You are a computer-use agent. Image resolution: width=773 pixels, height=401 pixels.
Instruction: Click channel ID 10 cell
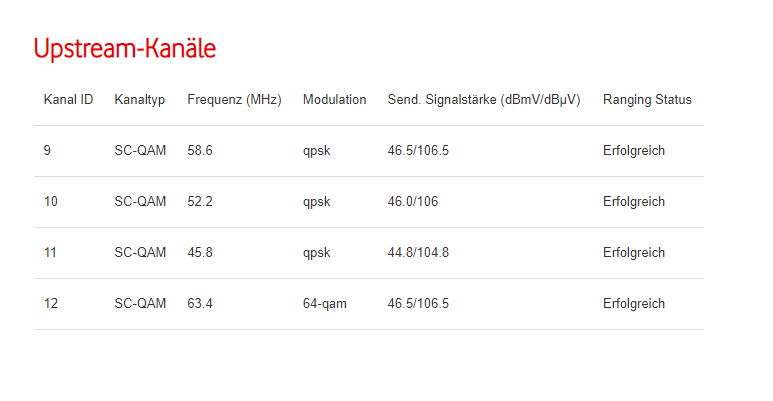(x=51, y=202)
